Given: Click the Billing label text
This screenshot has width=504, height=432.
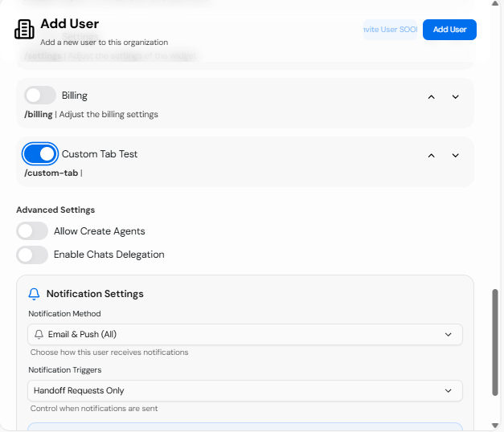Looking at the screenshot, I should [x=75, y=96].
